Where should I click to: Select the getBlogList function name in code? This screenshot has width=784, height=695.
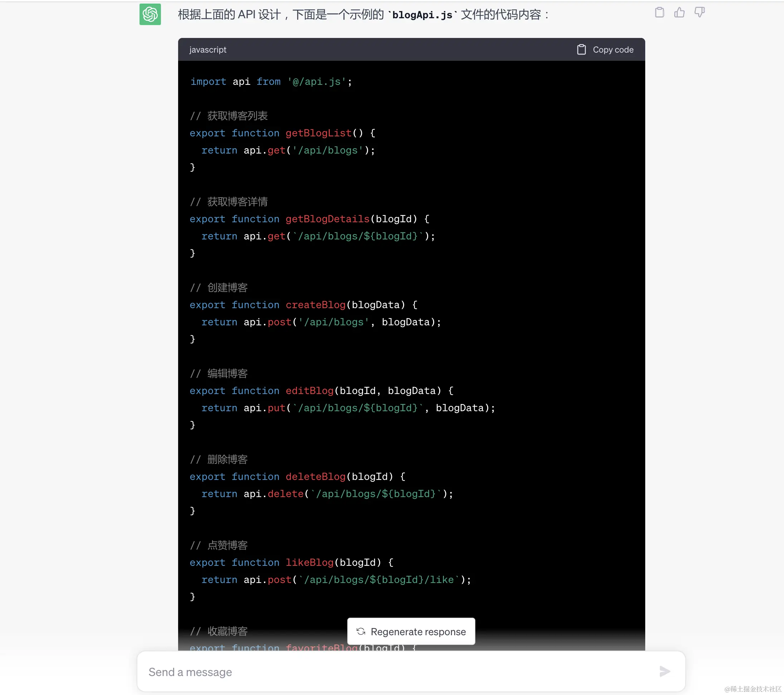[x=318, y=133]
